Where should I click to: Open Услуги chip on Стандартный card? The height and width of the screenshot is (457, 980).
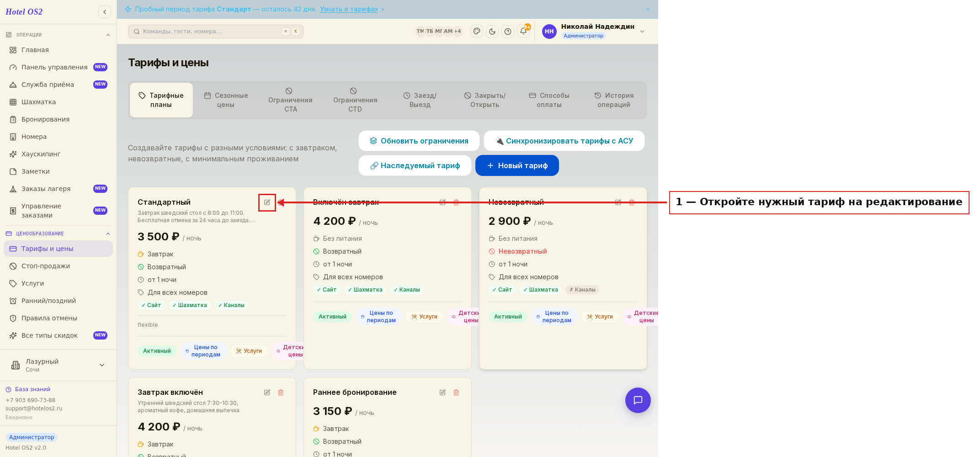249,351
